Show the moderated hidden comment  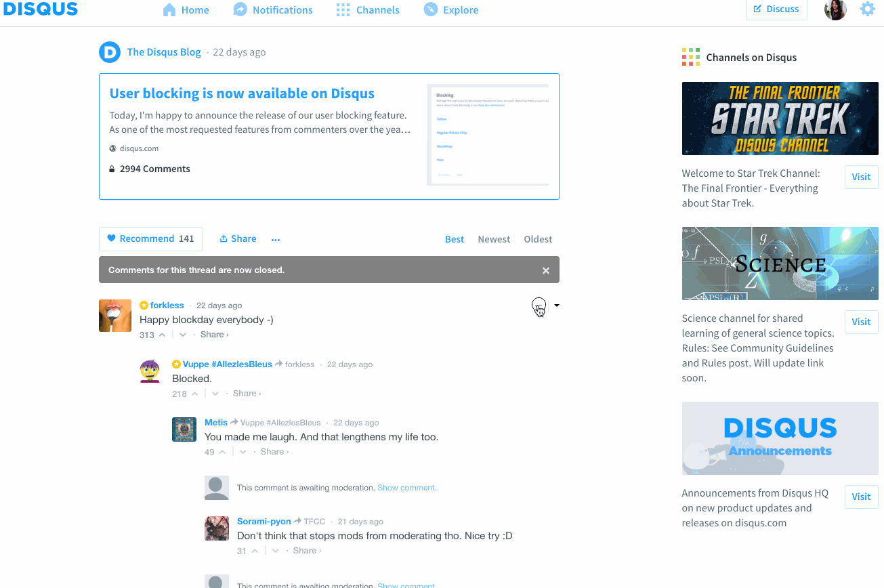(x=406, y=487)
